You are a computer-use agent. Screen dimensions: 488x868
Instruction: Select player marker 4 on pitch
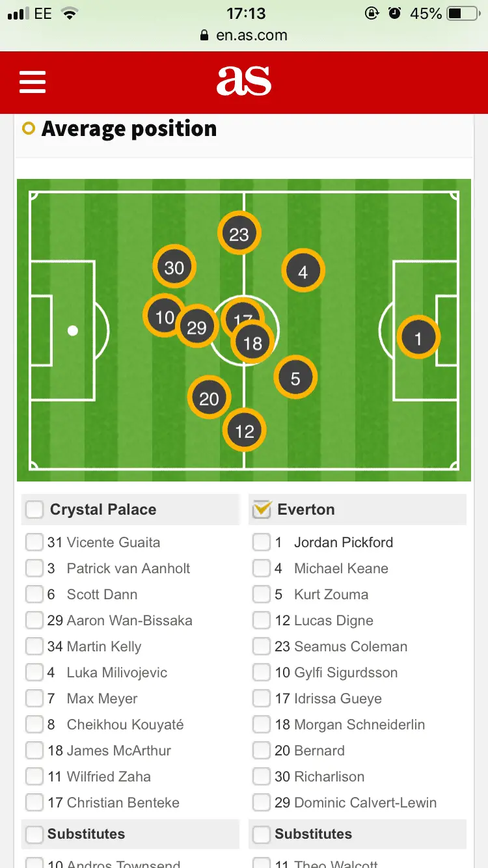pos(303,271)
